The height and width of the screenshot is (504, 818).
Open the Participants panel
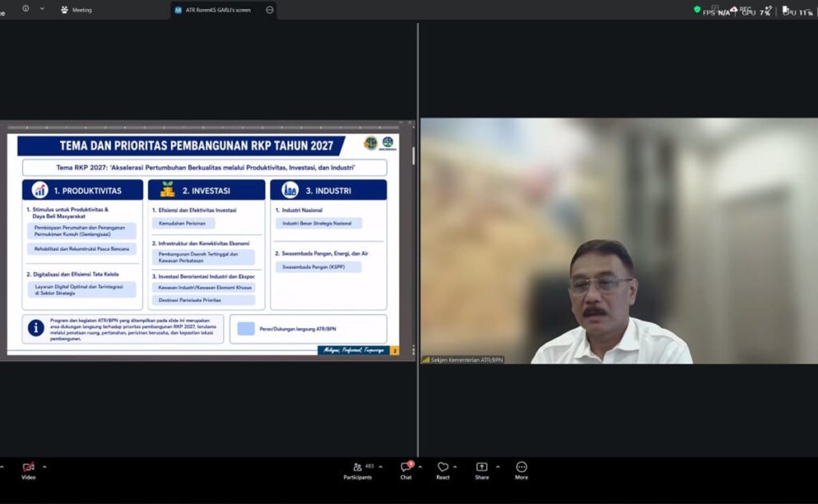[358, 470]
